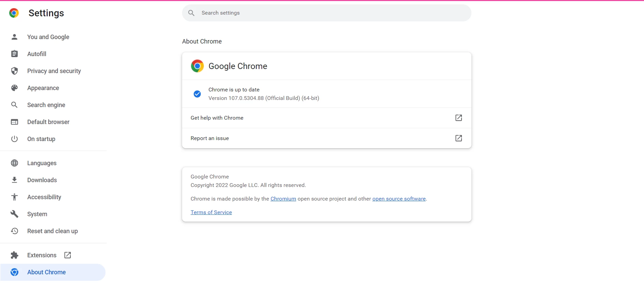This screenshot has height=293, width=644.
Task: Open the Terms of Service link
Action: click(x=211, y=212)
